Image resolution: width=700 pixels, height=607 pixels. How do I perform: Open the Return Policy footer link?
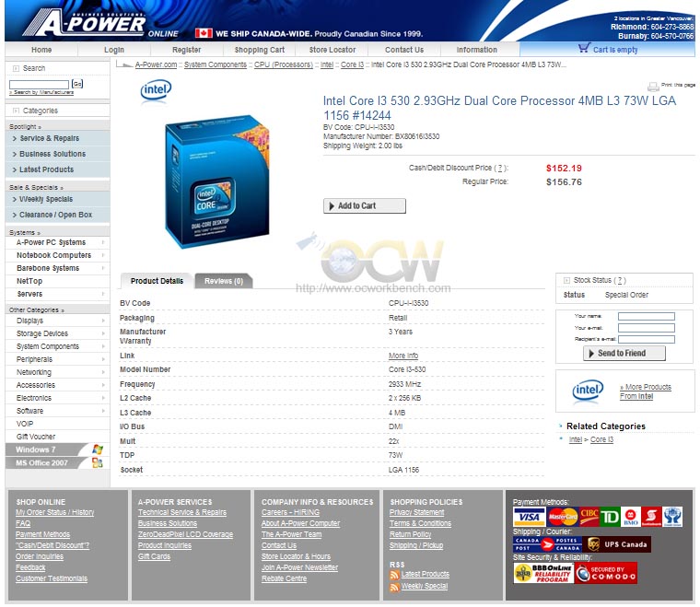(410, 534)
